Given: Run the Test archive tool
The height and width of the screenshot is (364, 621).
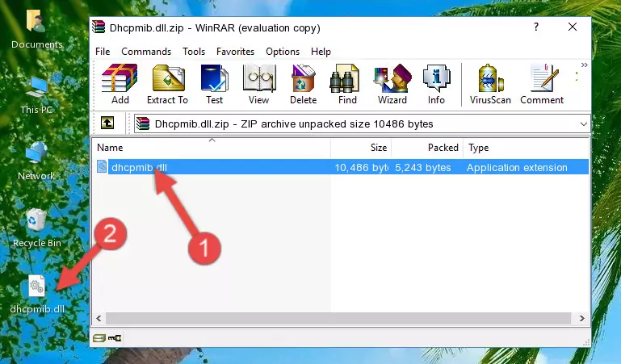Looking at the screenshot, I should click(214, 84).
